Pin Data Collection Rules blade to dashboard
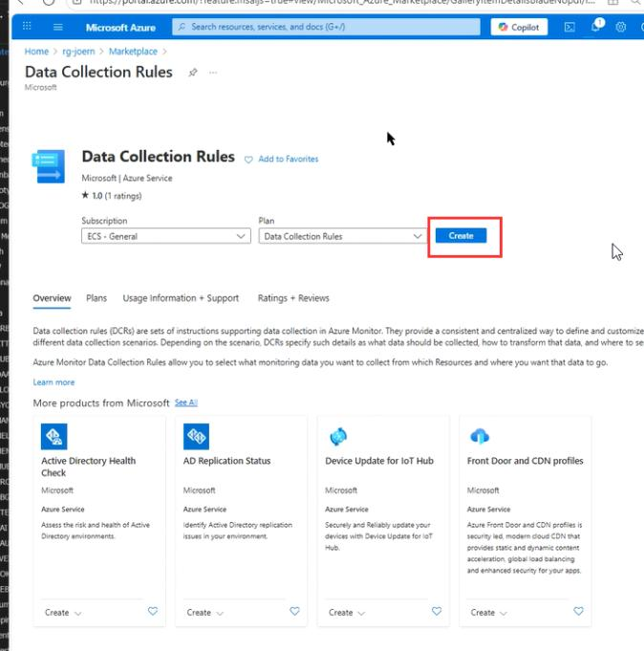Image resolution: width=644 pixels, height=651 pixels. 193,73
